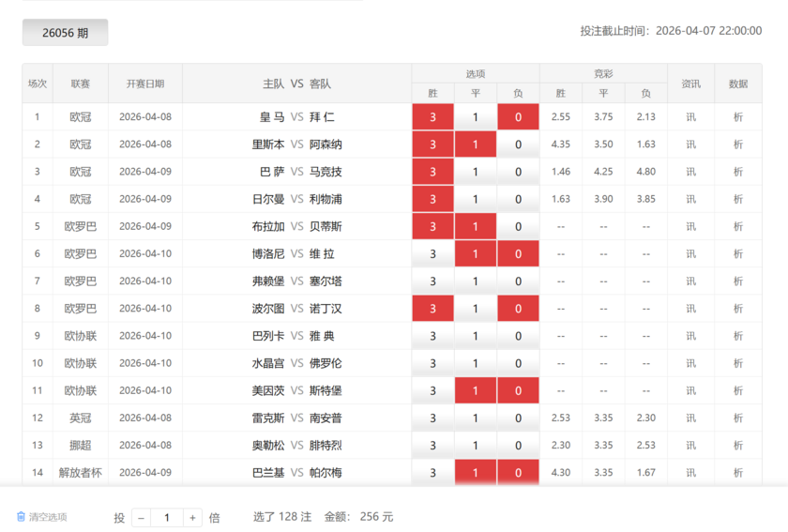Click the 英冠 league cell in row 12
The image size is (788, 532).
81,418
